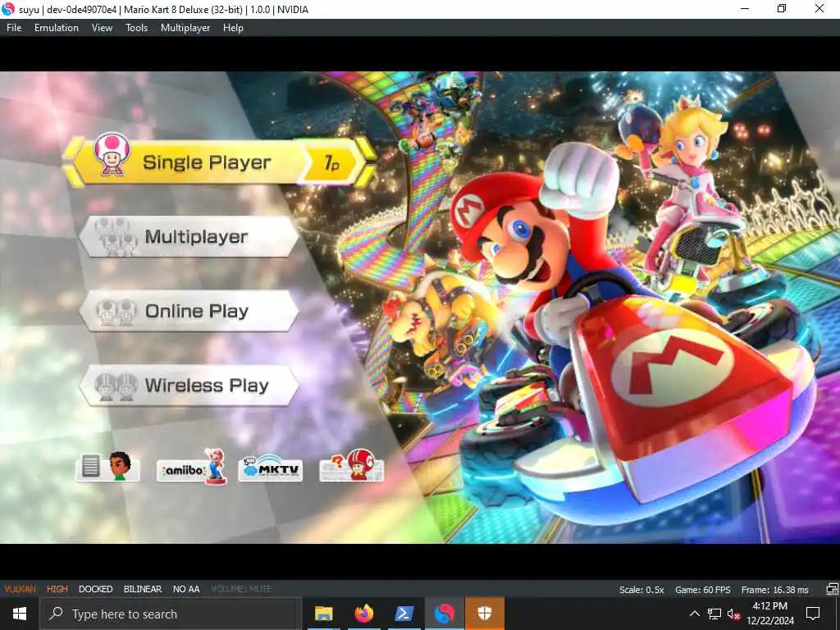The height and width of the screenshot is (630, 840).
Task: Open the amiibo menu icon
Action: click(x=191, y=468)
